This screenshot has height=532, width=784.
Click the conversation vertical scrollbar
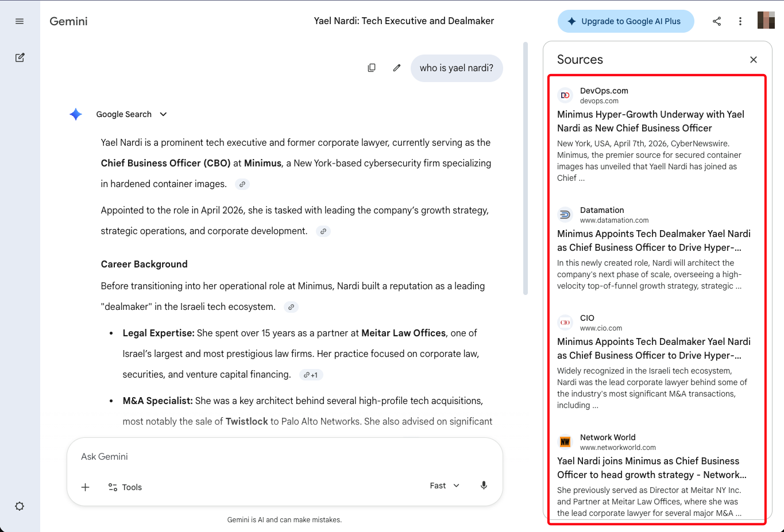coord(526,168)
